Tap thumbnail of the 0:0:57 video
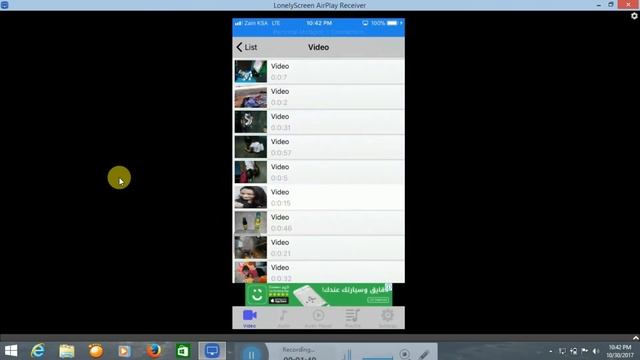The width and height of the screenshot is (640, 360). pyautogui.click(x=251, y=147)
